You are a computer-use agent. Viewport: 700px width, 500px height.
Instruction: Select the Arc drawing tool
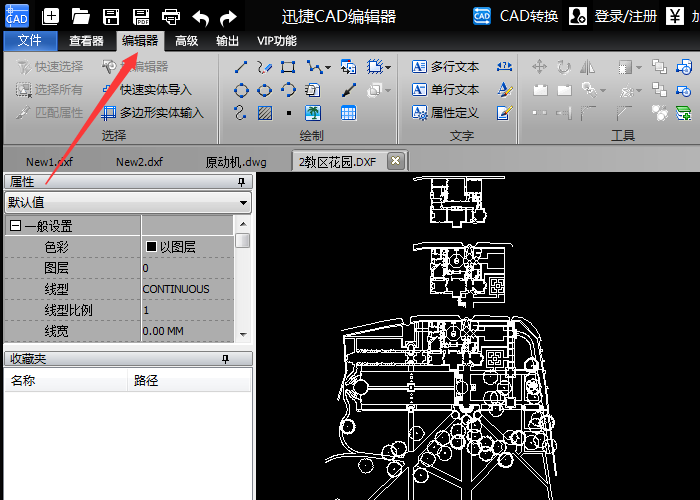coord(288,90)
